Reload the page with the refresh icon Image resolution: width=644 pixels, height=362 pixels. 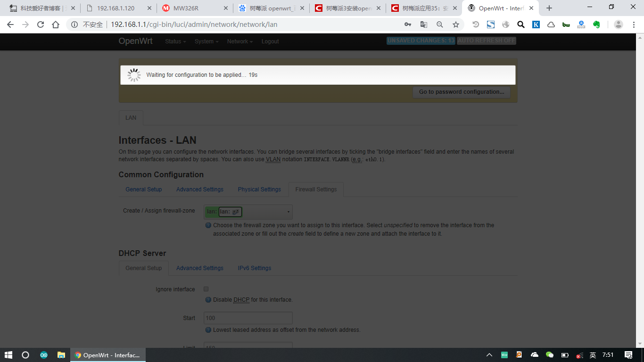[41, 25]
